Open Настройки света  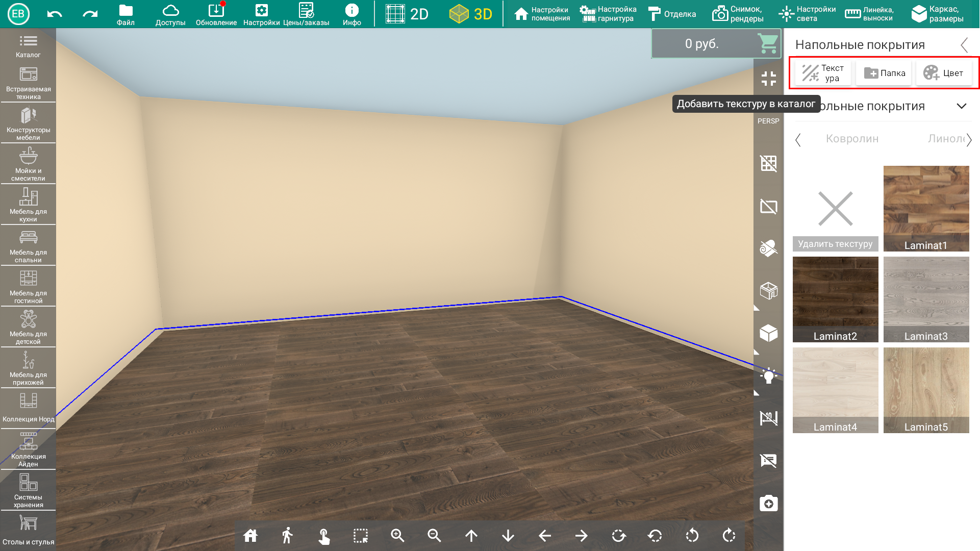[x=807, y=14]
